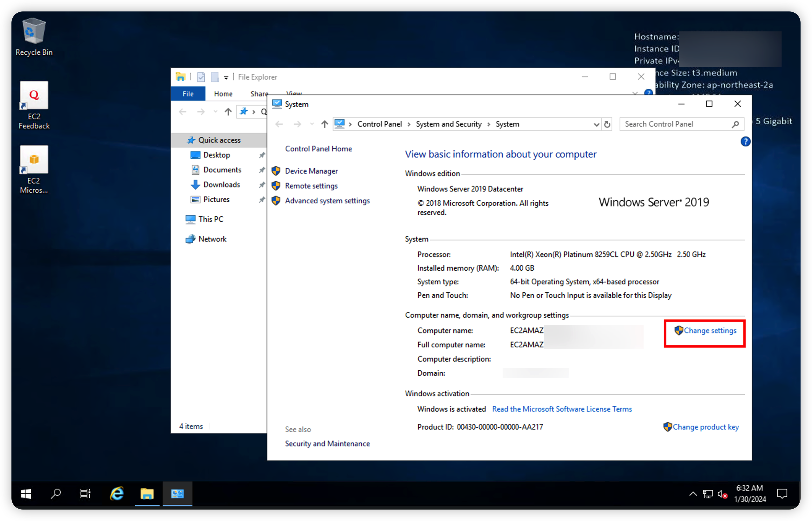Open the EC2 Feedback desktop shortcut

[x=34, y=105]
